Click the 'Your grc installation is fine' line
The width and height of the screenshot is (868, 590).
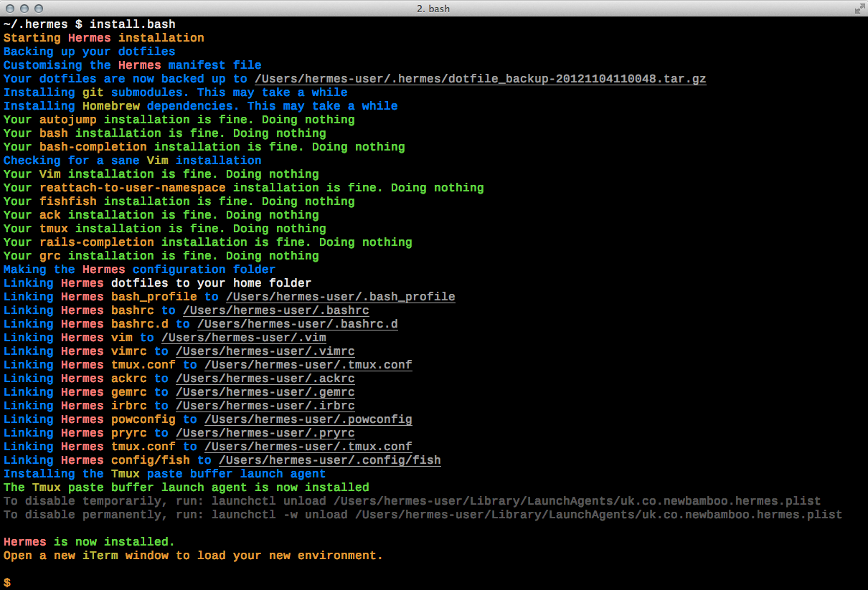[x=161, y=256]
